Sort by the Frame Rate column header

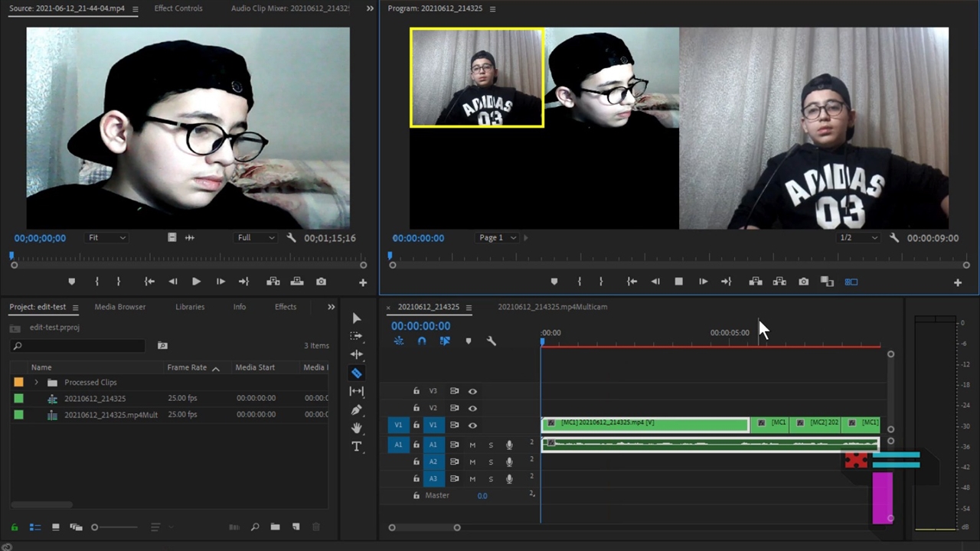click(x=187, y=367)
